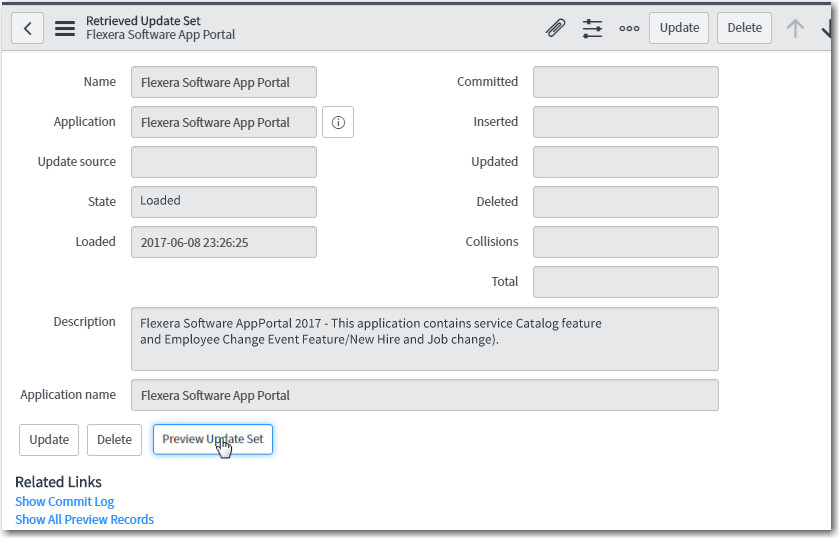This screenshot has width=839, height=538.
Task: Click the Name input field
Action: (223, 82)
